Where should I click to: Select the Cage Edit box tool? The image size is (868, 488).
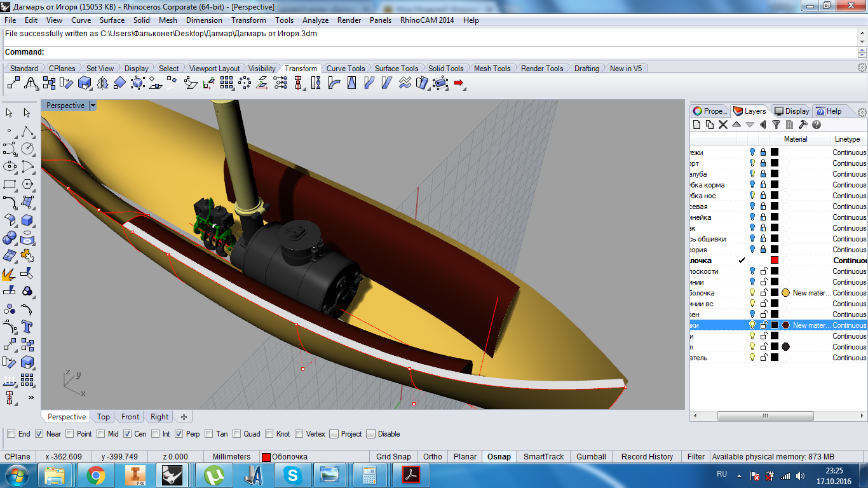[x=440, y=83]
